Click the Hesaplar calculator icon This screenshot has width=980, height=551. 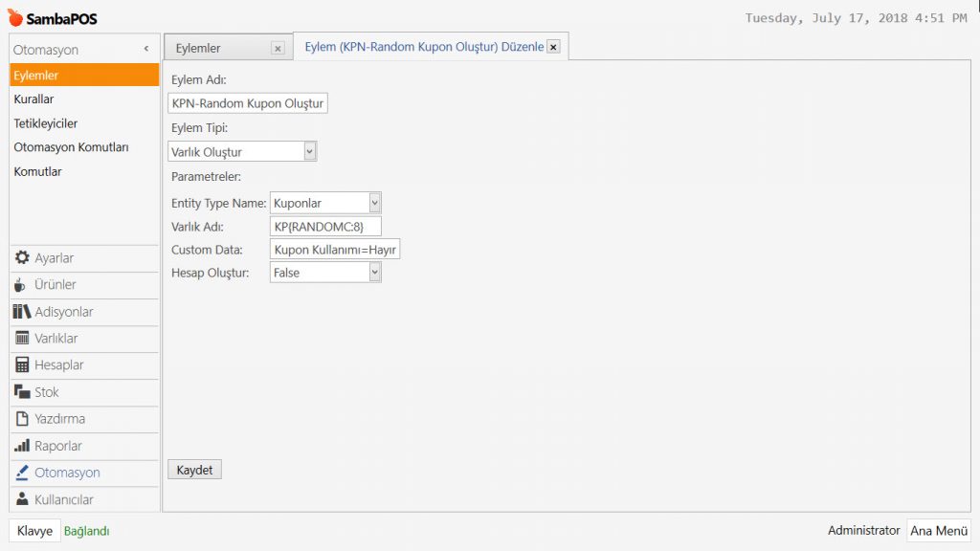(x=22, y=365)
